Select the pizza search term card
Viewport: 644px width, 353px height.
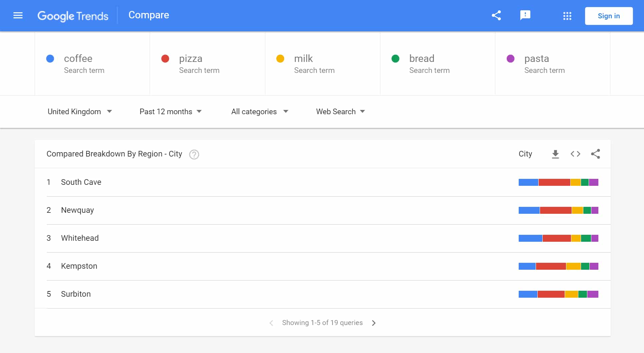click(x=207, y=64)
